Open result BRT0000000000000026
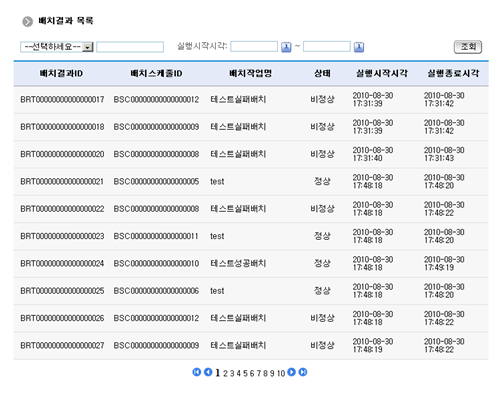Screen dimensions: 492x394 [62, 318]
